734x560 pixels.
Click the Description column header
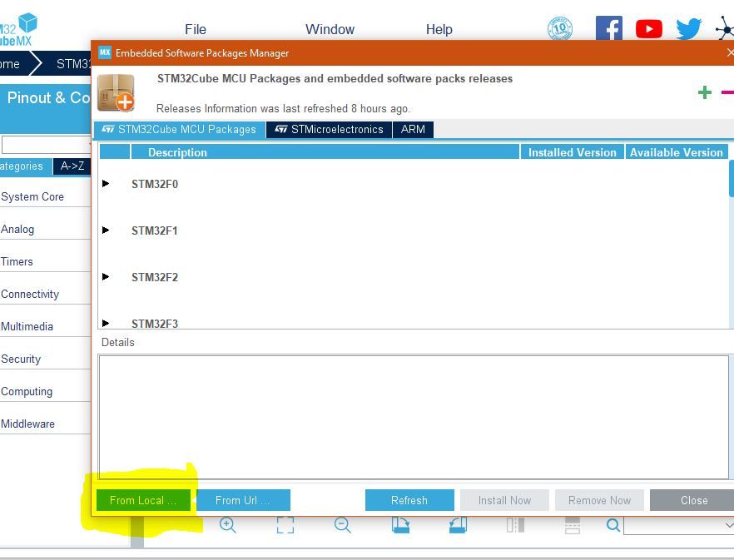(x=325, y=152)
